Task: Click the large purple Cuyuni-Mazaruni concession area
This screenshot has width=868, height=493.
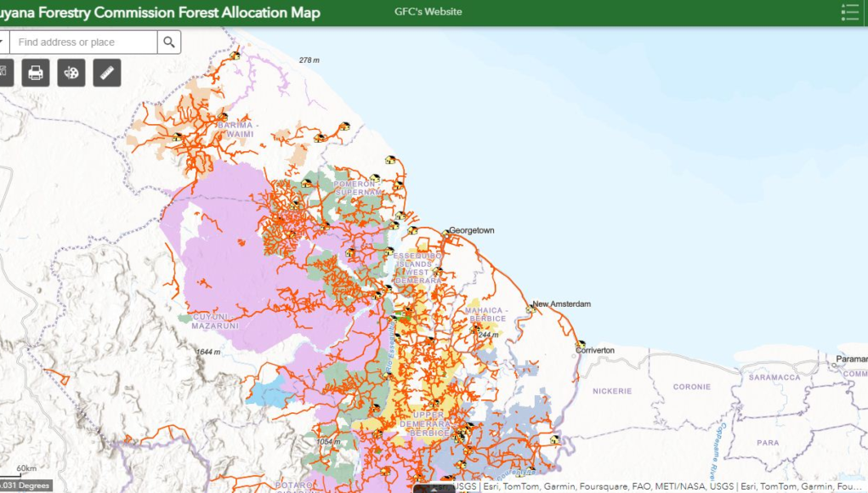Action: click(230, 255)
